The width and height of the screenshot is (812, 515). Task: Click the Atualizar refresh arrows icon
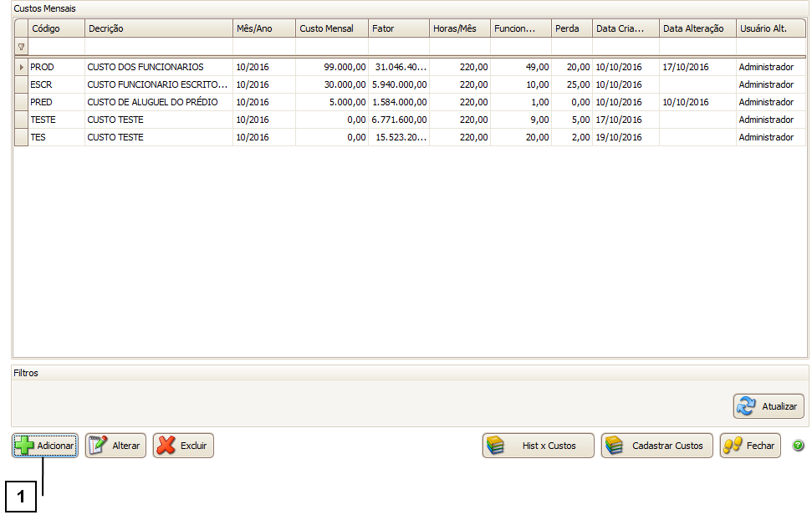click(x=746, y=406)
